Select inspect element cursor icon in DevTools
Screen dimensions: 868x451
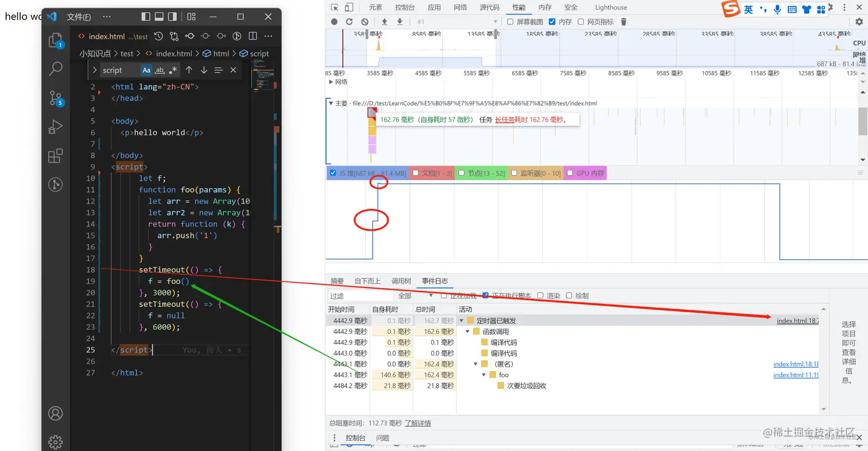334,7
